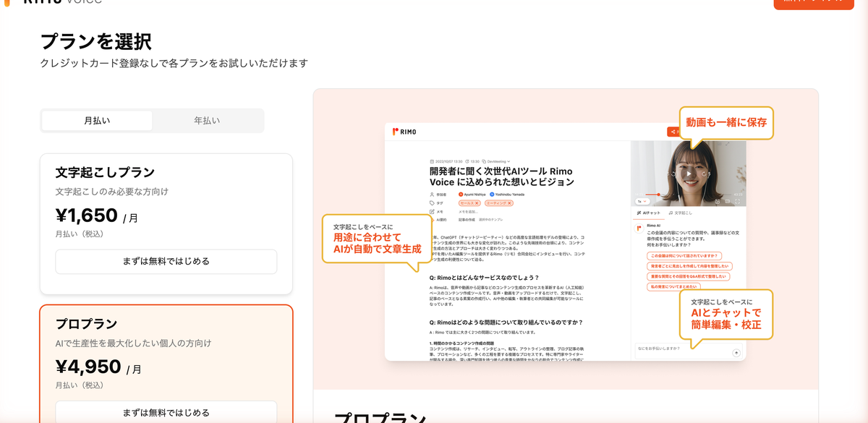The height and width of the screenshot is (423, 868).
Task: Open the Rimo Voice product preview image
Action: (566, 241)
